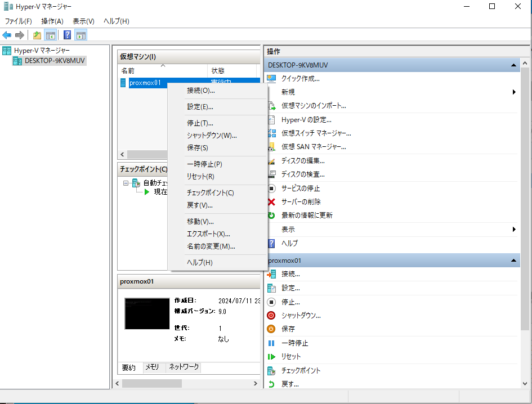Click the orange save (保存) icon
The height and width of the screenshot is (404, 532).
click(271, 329)
